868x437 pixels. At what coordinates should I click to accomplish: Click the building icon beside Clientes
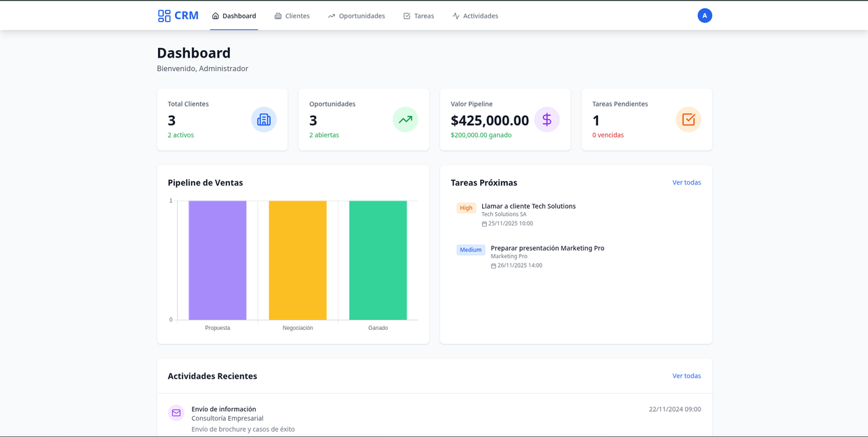pos(278,16)
